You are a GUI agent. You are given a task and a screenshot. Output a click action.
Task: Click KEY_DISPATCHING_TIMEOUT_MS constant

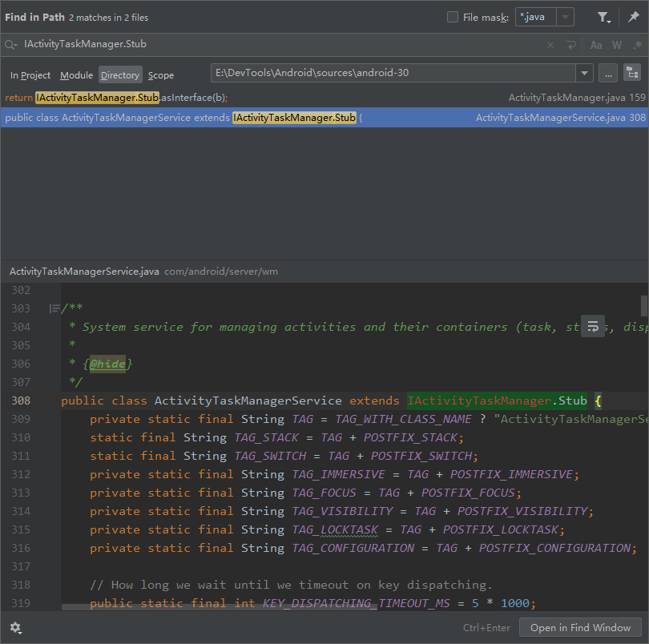point(356,603)
